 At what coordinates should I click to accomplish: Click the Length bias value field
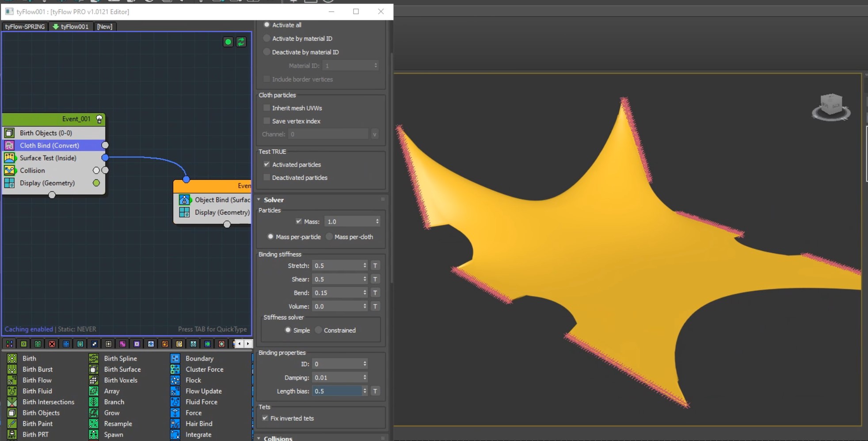click(x=337, y=391)
